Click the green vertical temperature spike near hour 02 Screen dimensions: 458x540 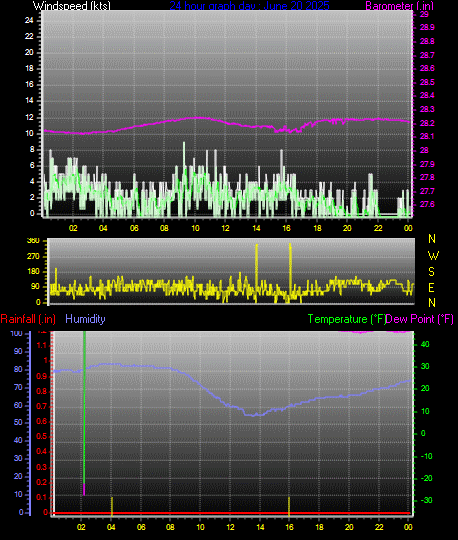click(x=84, y=407)
